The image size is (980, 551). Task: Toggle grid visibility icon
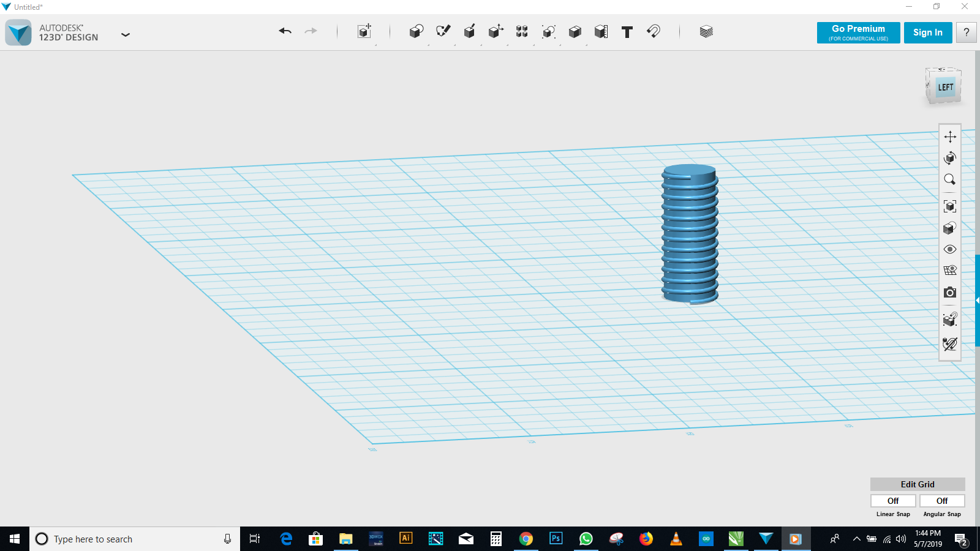(950, 270)
